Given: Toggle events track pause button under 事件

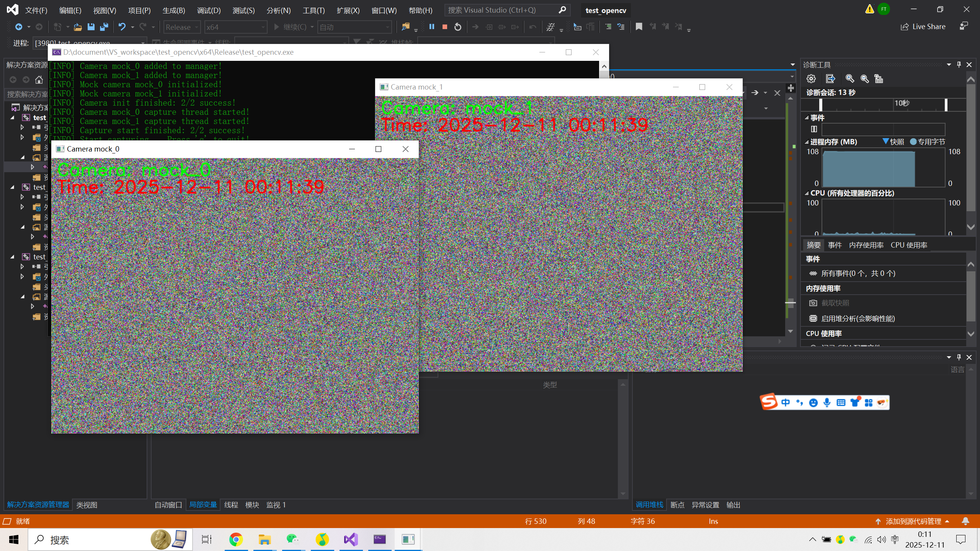Looking at the screenshot, I should (814, 129).
